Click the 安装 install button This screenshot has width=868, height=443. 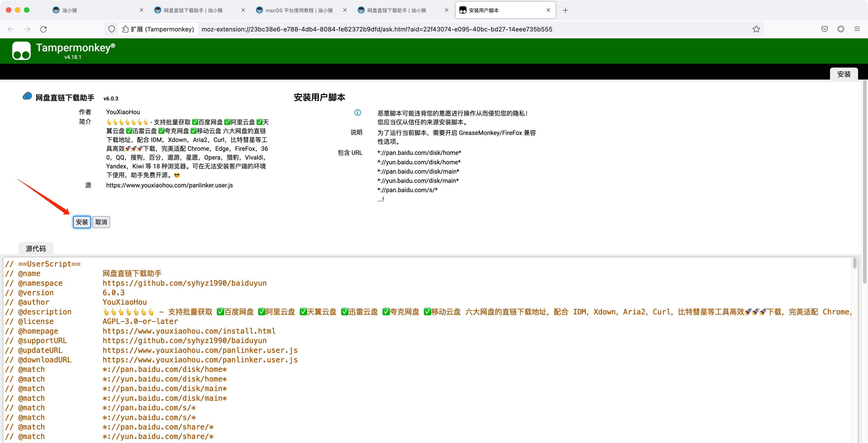pyautogui.click(x=82, y=222)
